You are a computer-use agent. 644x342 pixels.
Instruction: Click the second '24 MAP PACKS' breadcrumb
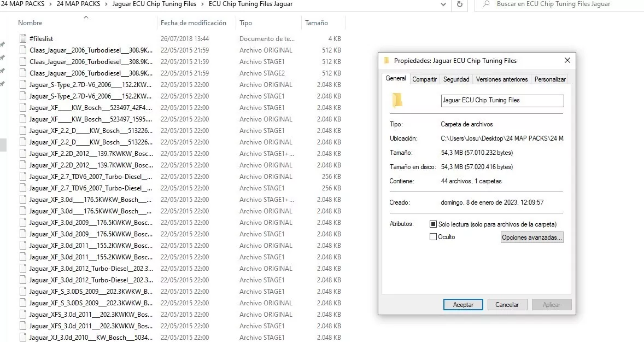tap(78, 4)
